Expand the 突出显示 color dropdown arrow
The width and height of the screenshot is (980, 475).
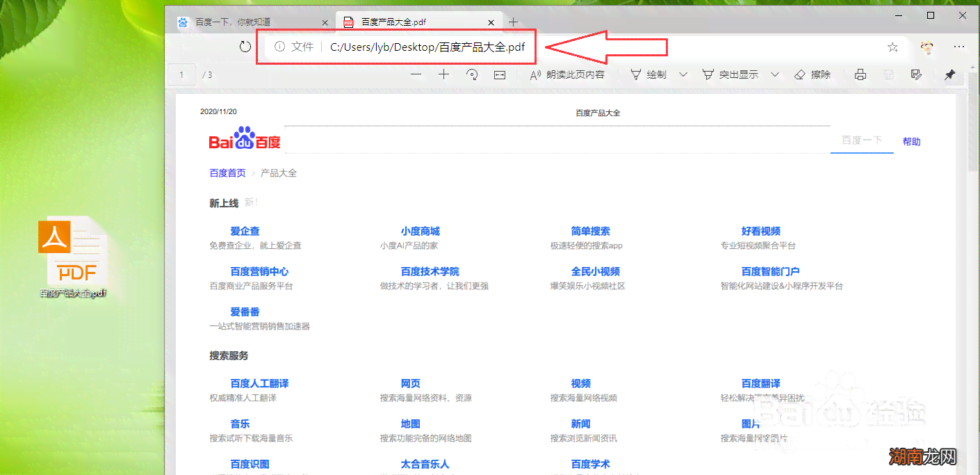775,74
